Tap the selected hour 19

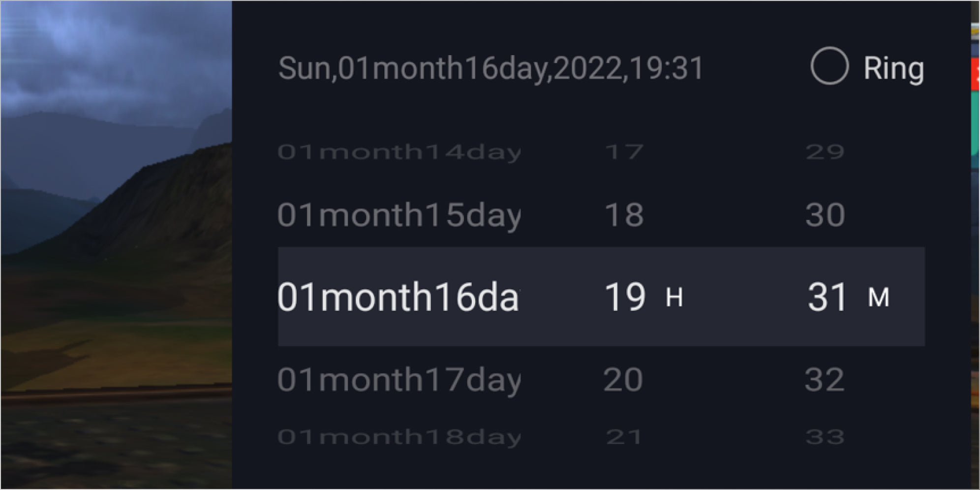[625, 297]
